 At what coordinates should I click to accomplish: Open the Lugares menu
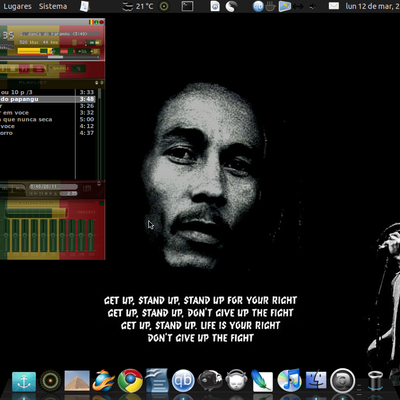(17, 6)
